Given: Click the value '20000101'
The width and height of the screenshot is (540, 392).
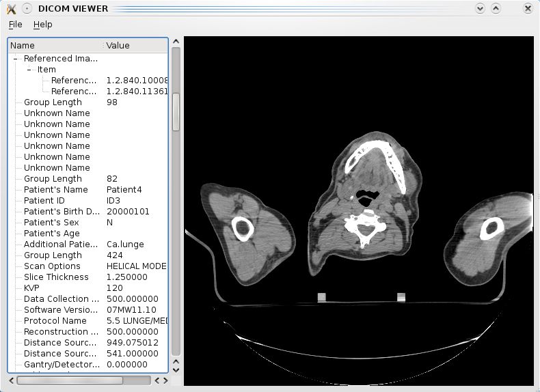Looking at the screenshot, I should [x=128, y=211].
